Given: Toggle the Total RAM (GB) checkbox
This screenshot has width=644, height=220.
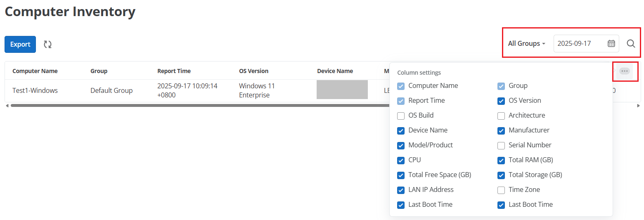Looking at the screenshot, I should click(x=501, y=160).
